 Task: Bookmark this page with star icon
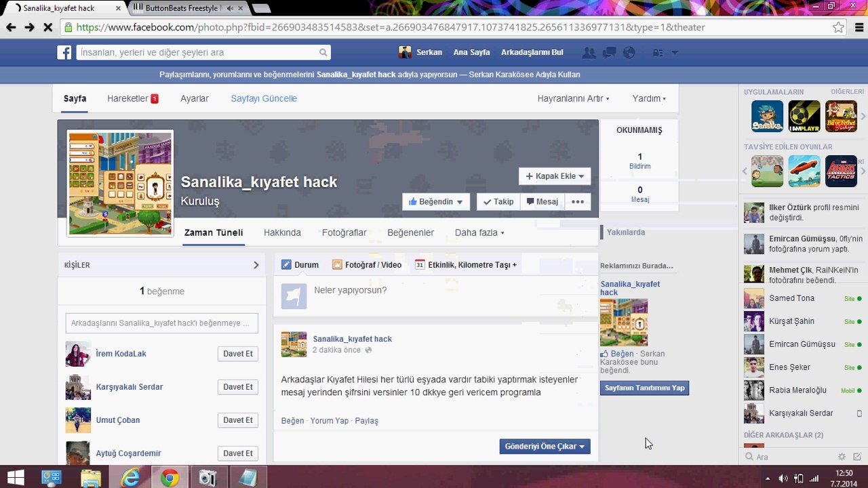[x=839, y=27]
